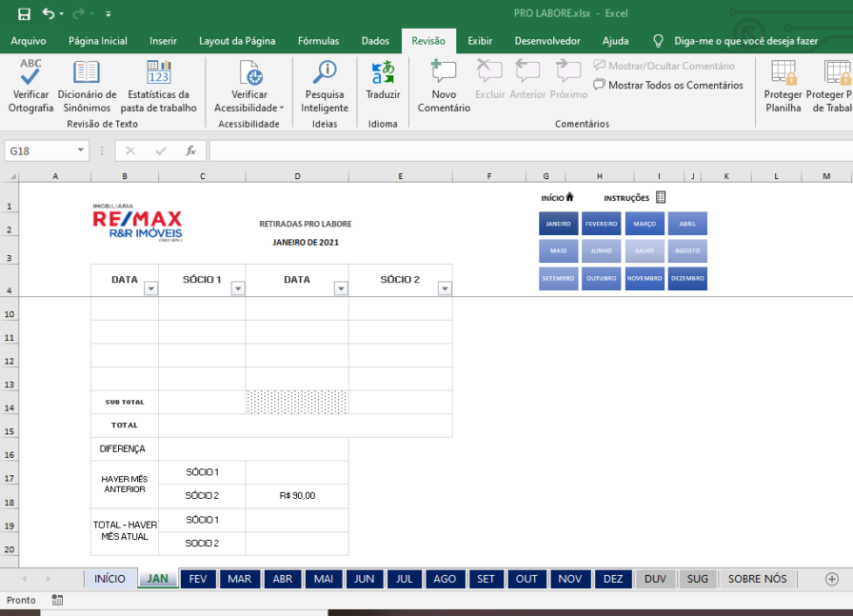
Task: Switch to the Desenvolvedor tab
Action: point(547,41)
